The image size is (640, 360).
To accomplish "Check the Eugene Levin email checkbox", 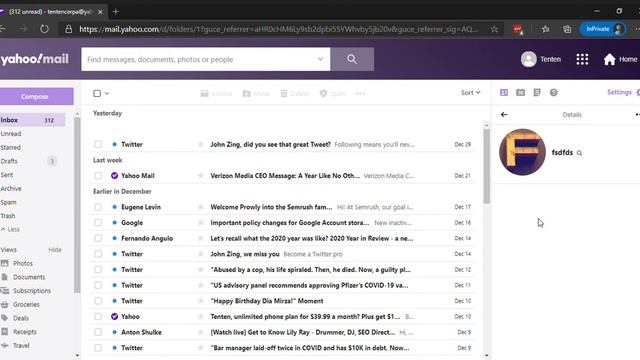I will tap(98, 207).
